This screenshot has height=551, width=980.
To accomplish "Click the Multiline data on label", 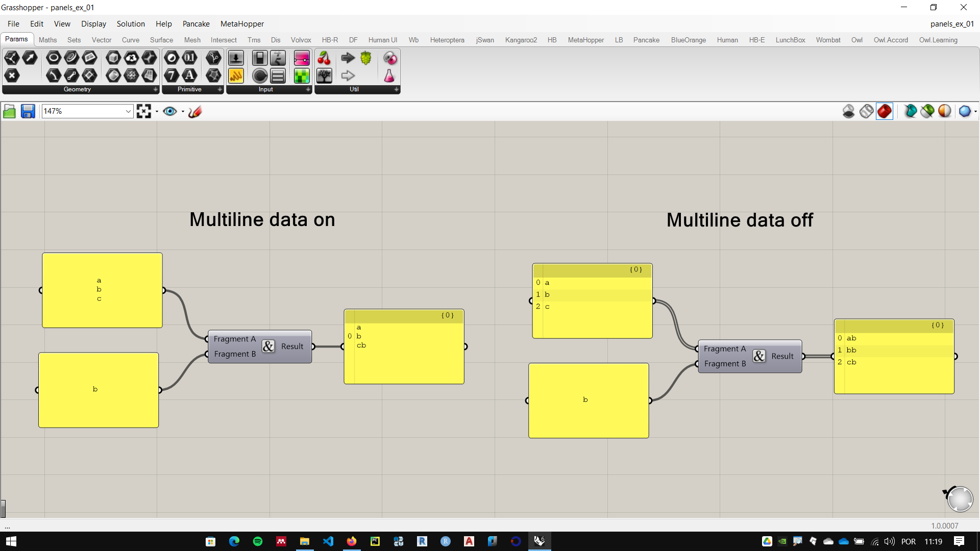I will (x=262, y=220).
